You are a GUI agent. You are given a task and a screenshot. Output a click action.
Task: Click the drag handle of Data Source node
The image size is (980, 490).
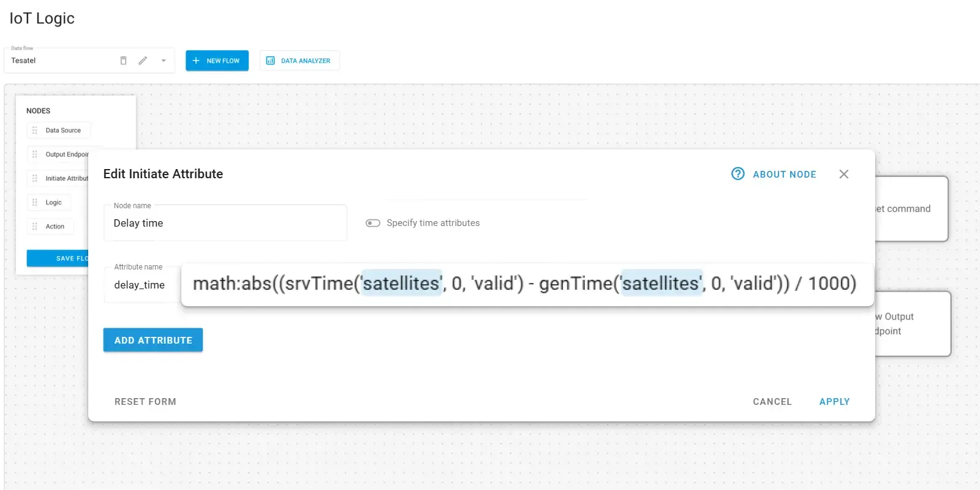click(x=35, y=130)
